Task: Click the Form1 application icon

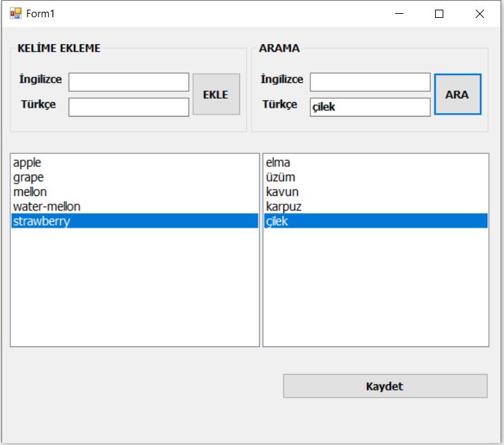Action: (15, 14)
